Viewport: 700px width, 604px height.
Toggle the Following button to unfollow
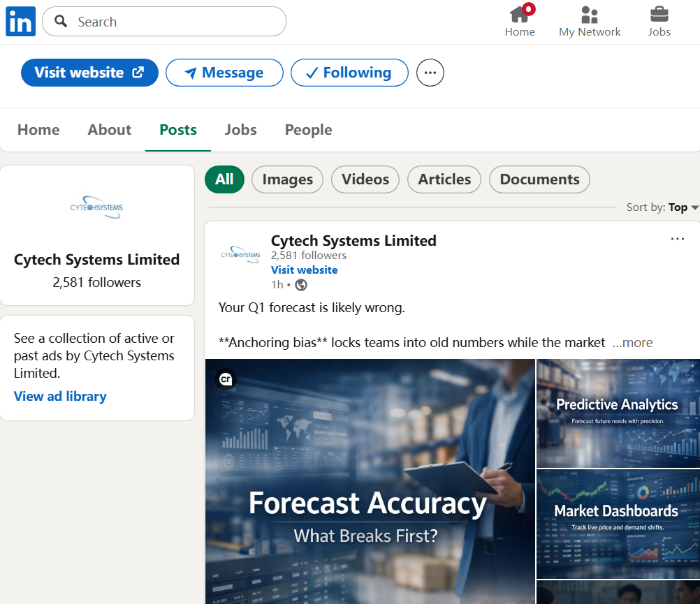click(349, 73)
